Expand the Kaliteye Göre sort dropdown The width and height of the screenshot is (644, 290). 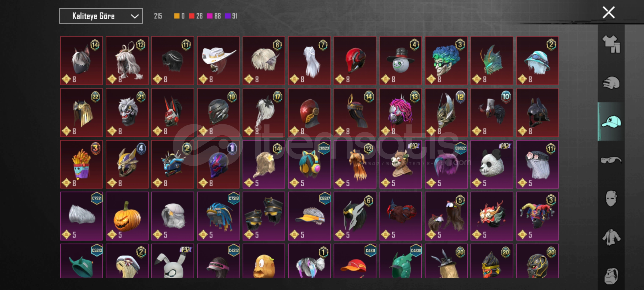(x=101, y=16)
